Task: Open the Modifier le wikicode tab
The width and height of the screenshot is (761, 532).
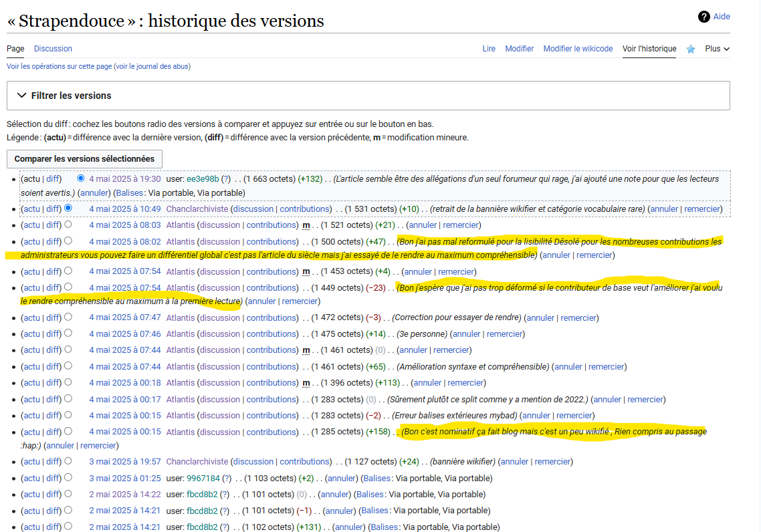Action: click(x=578, y=49)
